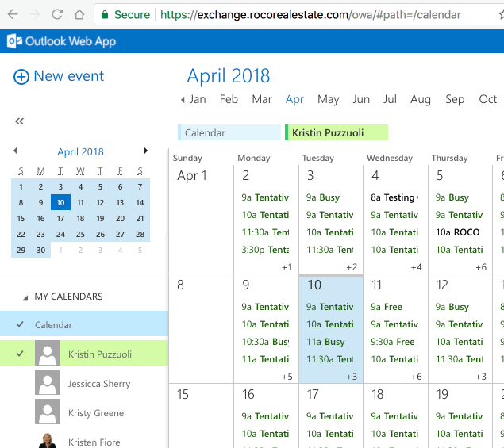Image resolution: width=504 pixels, height=448 pixels.
Task: Select the Aug month tab
Action: pos(421,99)
